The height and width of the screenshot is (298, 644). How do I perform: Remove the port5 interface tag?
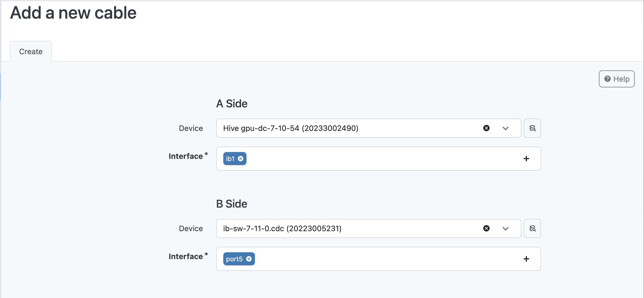pyautogui.click(x=249, y=259)
